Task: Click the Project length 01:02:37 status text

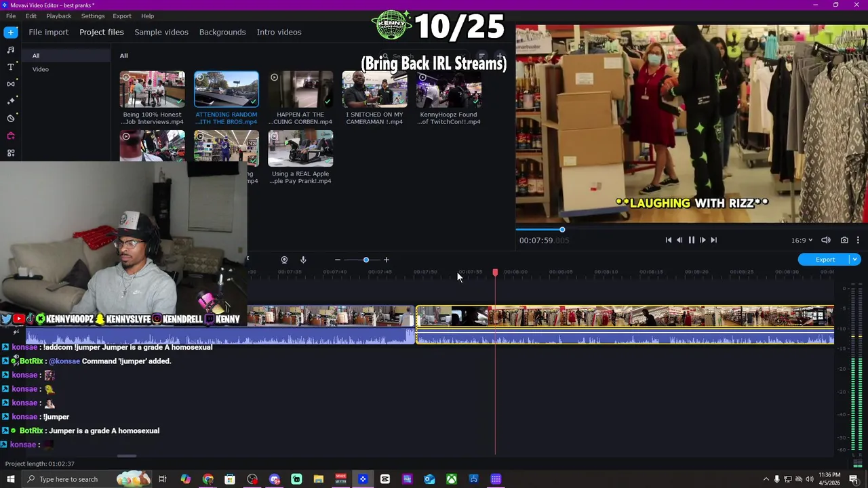Action: [x=40, y=464]
